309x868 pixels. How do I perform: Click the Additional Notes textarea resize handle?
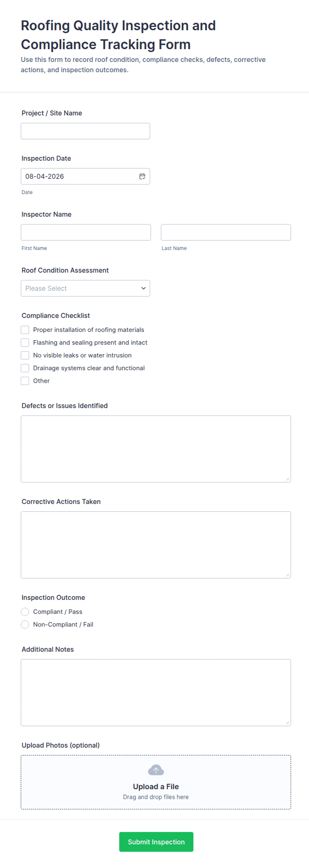pyautogui.click(x=287, y=722)
